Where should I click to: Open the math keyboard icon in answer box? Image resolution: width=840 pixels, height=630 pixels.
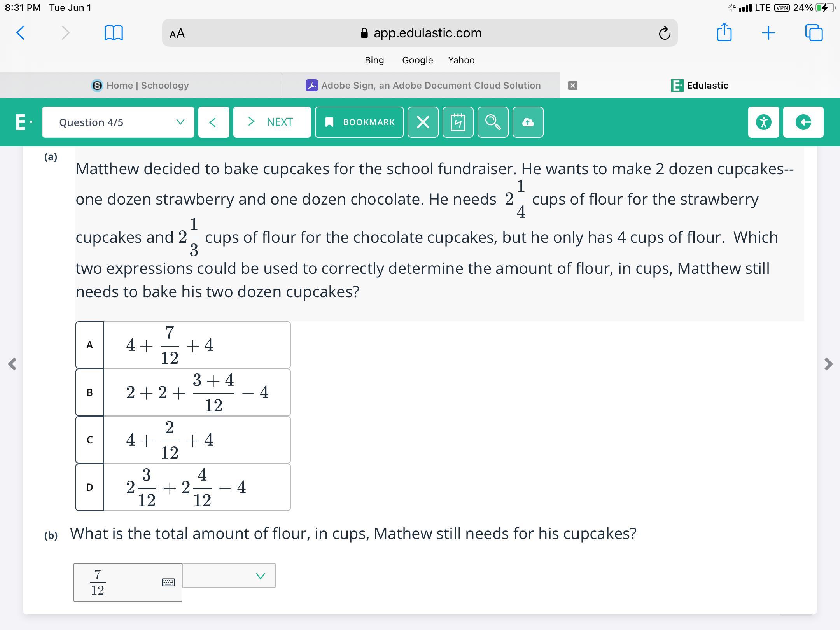click(168, 582)
